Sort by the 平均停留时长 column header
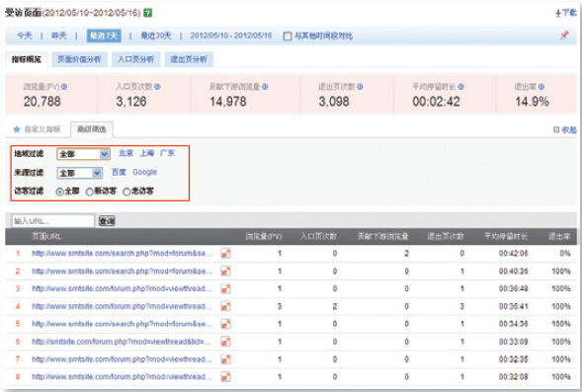Viewport: 582px width, 392px height. click(x=506, y=237)
